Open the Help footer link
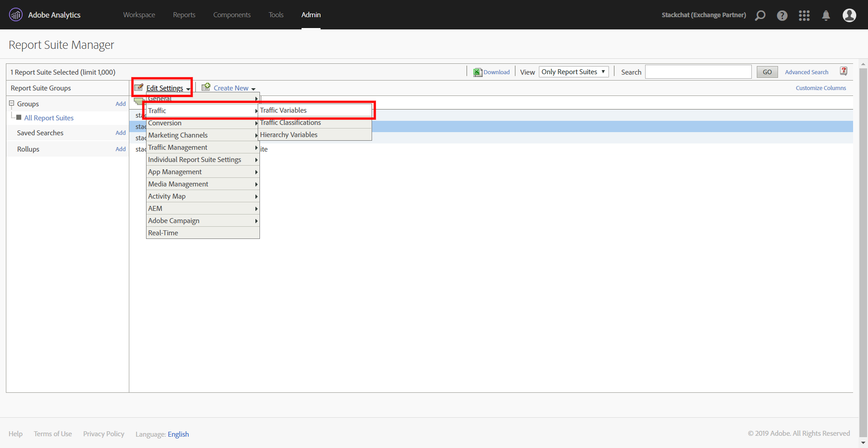This screenshot has height=448, width=868. tap(15, 434)
